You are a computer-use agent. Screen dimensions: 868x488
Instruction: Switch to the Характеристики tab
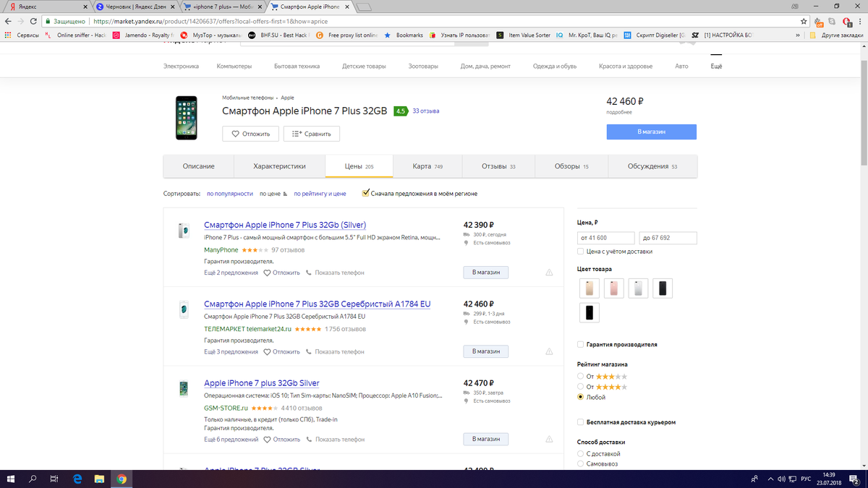coord(279,166)
